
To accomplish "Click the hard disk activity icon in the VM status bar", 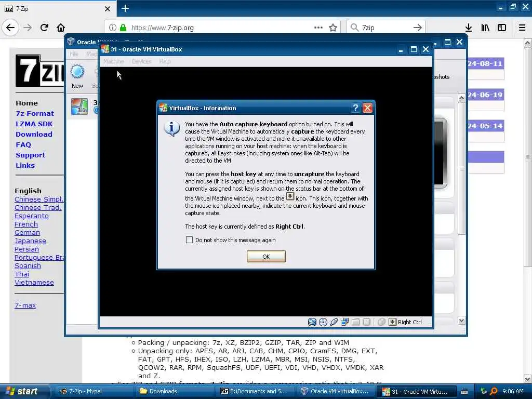I will coord(312,322).
